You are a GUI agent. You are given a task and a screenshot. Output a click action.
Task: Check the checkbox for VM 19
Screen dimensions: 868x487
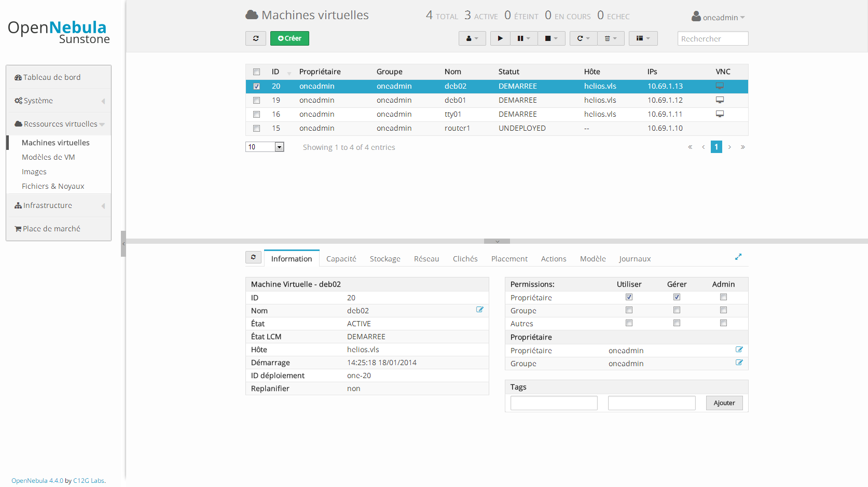point(256,100)
